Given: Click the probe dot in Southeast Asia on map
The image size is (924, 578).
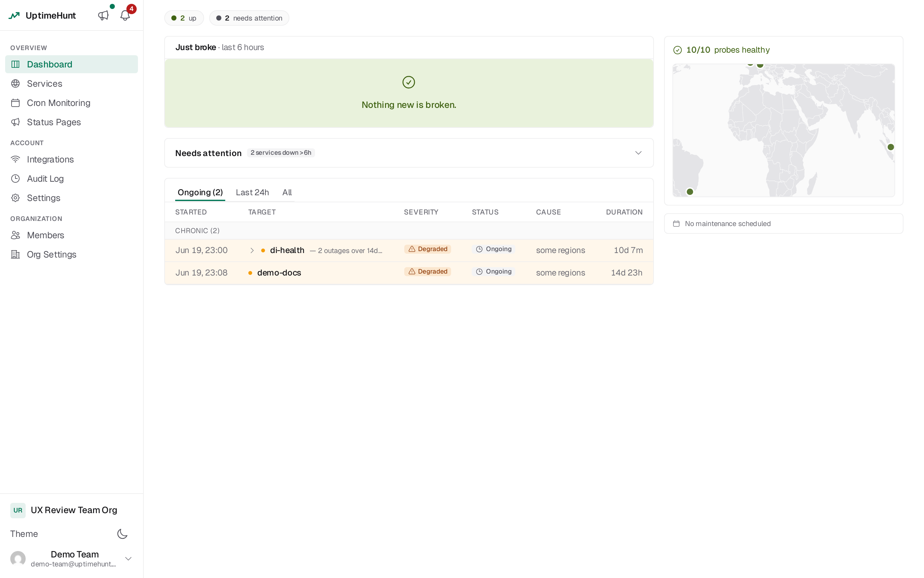Looking at the screenshot, I should click(891, 147).
